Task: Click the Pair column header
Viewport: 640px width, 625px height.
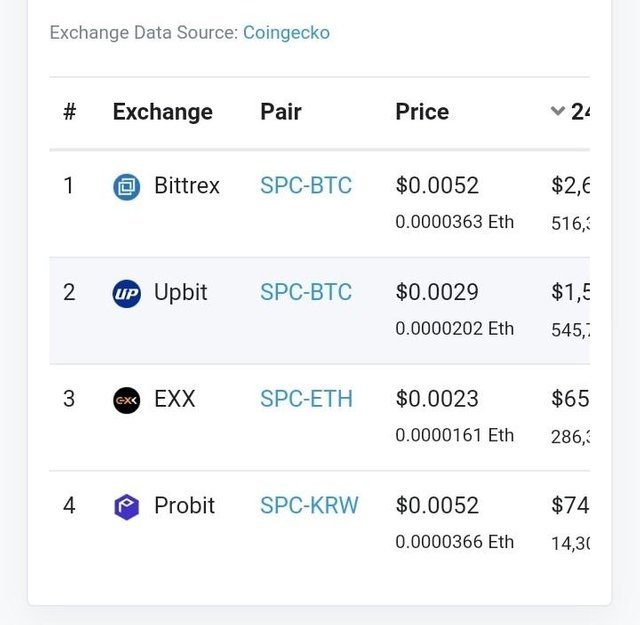Action: click(x=281, y=112)
